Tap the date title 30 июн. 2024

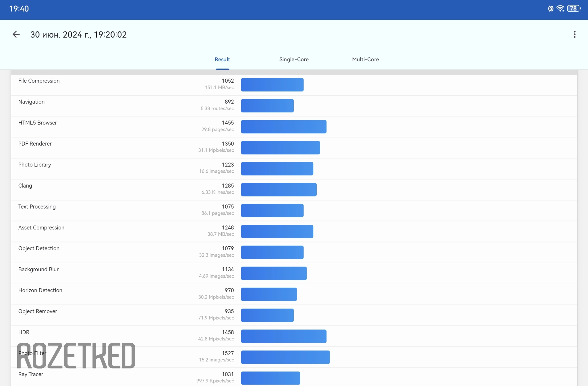(78, 35)
